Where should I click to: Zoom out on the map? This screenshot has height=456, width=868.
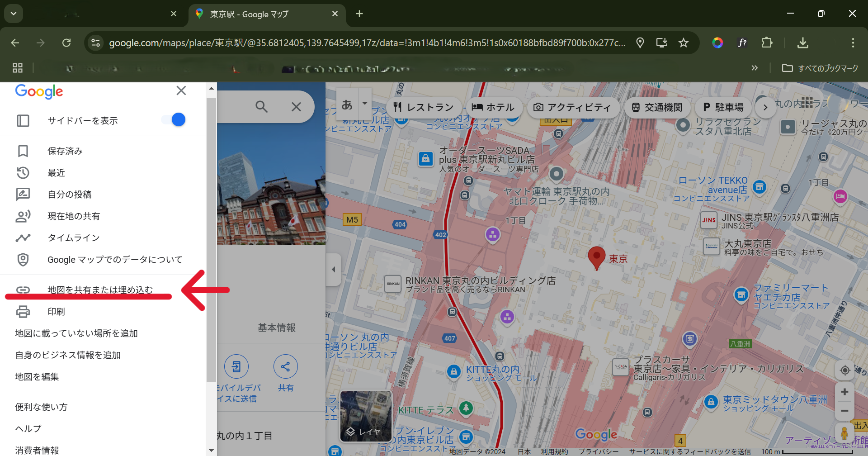pos(844,411)
